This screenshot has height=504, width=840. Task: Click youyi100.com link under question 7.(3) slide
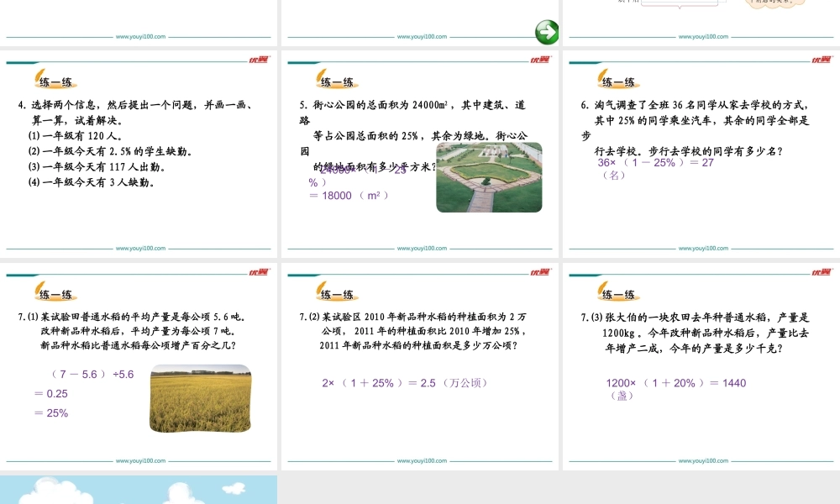pos(703,461)
